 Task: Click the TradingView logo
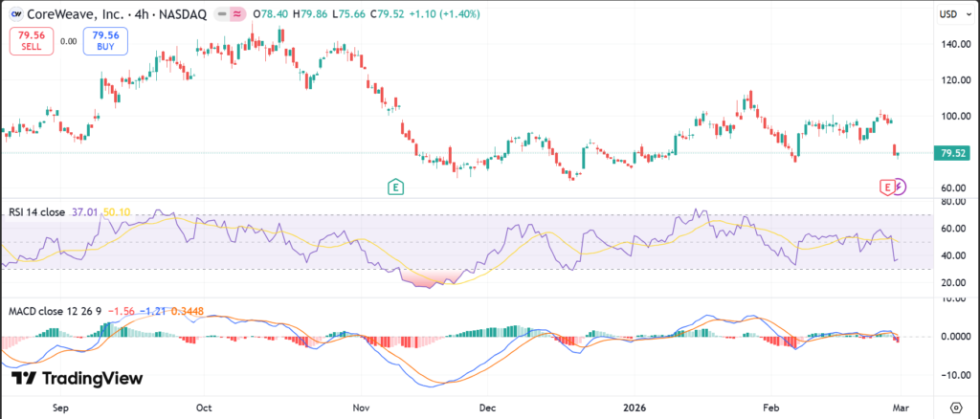[77, 379]
